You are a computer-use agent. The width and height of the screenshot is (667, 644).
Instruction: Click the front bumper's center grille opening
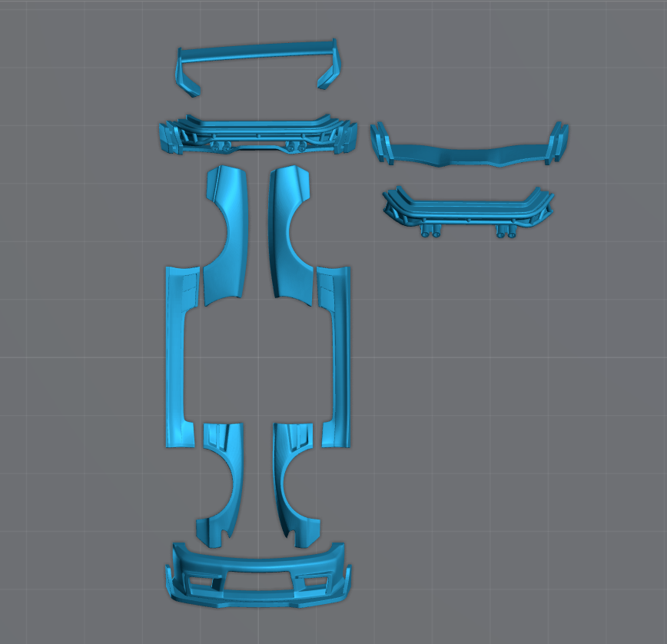point(257,583)
